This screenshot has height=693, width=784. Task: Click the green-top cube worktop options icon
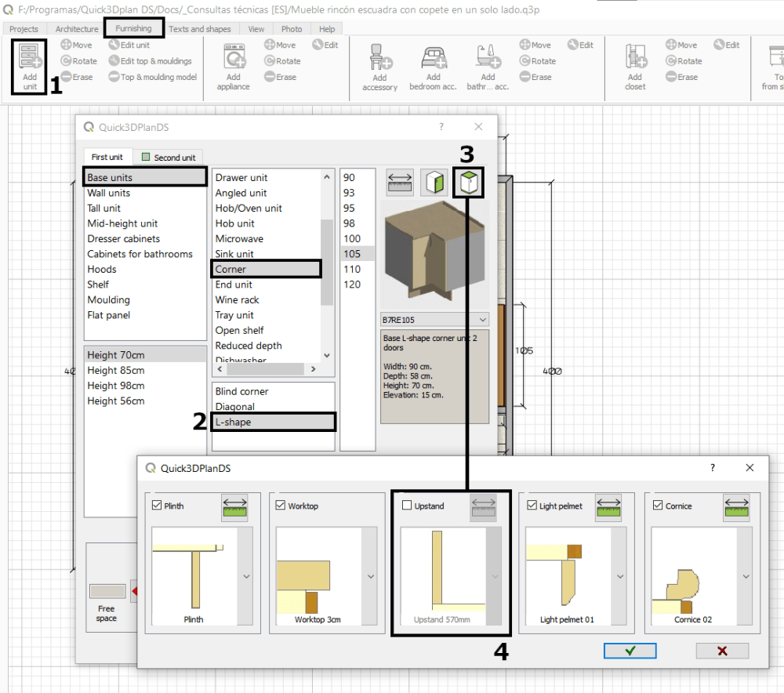tap(469, 182)
